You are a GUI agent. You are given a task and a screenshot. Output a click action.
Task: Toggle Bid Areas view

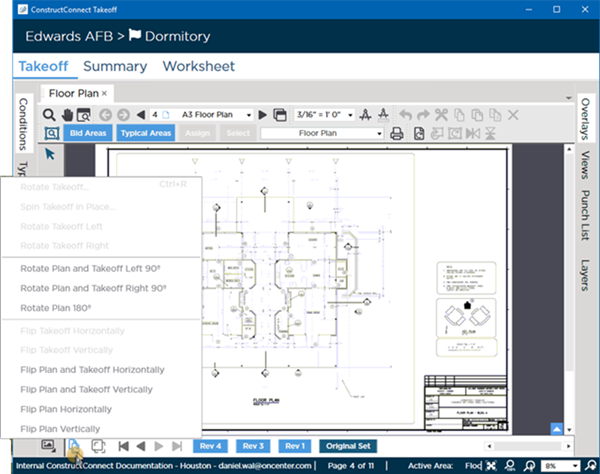point(87,133)
